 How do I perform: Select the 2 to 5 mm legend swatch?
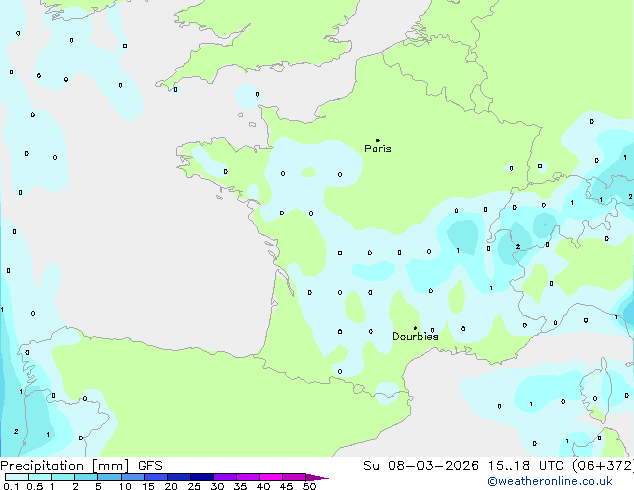point(86,477)
